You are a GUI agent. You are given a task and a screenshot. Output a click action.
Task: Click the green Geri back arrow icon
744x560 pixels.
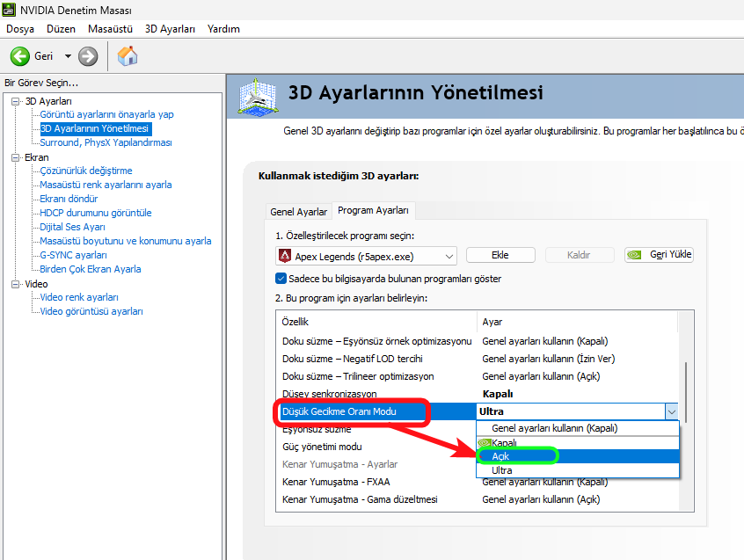pyautogui.click(x=20, y=56)
